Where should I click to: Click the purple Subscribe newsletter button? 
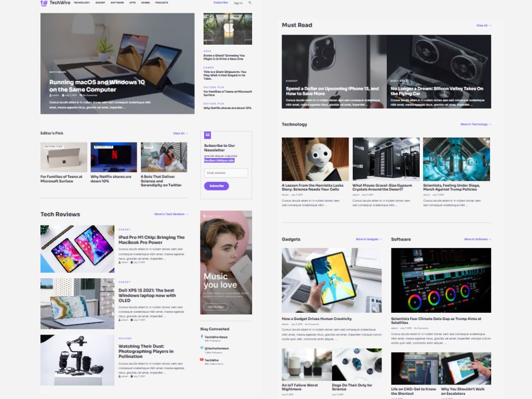pyautogui.click(x=217, y=186)
